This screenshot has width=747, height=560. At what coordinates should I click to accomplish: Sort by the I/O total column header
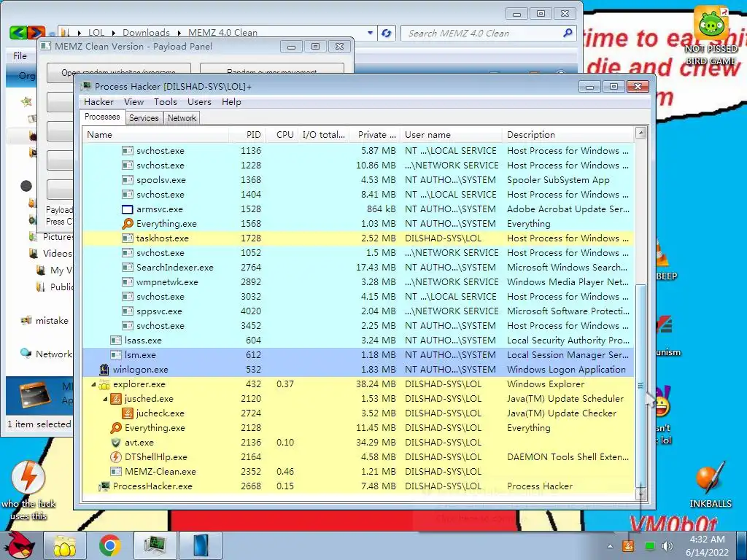point(323,135)
